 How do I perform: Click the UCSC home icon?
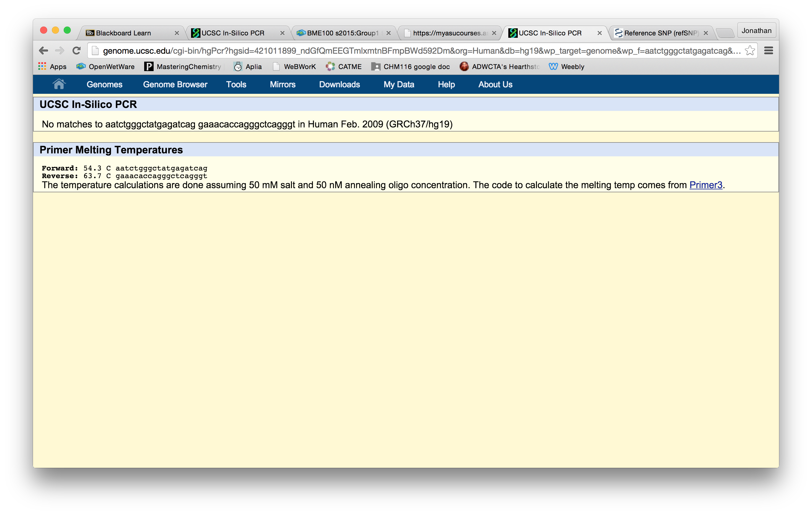pyautogui.click(x=59, y=84)
